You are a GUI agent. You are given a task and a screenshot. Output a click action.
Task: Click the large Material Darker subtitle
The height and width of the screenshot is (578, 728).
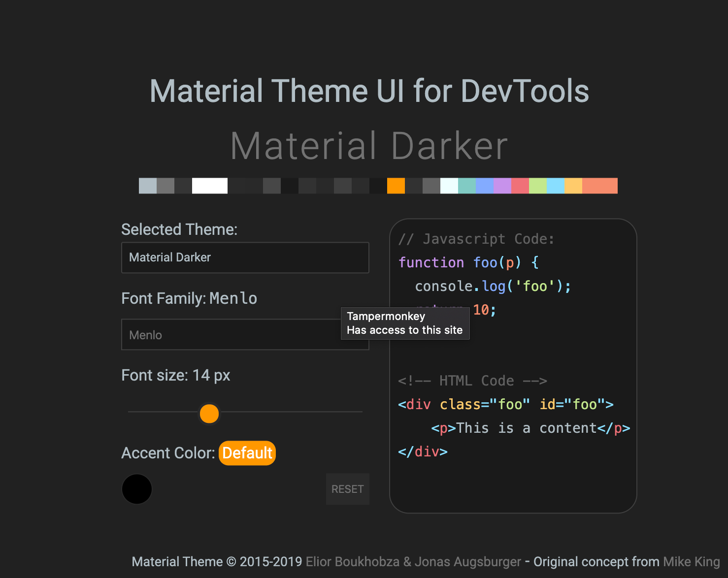tap(369, 146)
